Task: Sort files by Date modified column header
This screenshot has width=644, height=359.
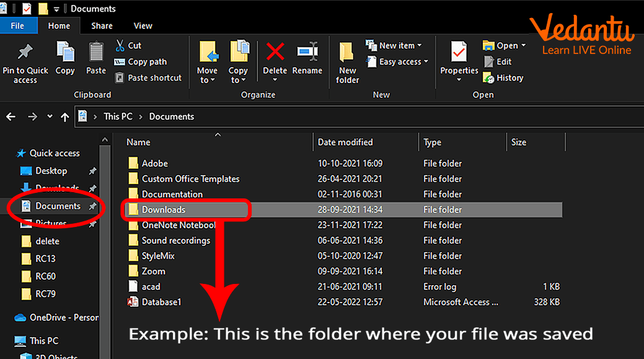Action: (x=345, y=142)
